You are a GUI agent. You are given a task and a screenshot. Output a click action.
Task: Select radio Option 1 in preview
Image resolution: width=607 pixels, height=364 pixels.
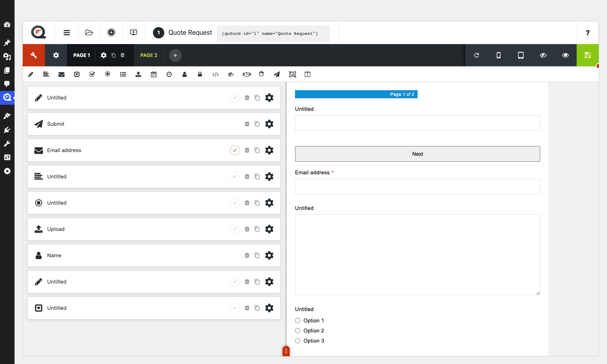[x=298, y=321]
